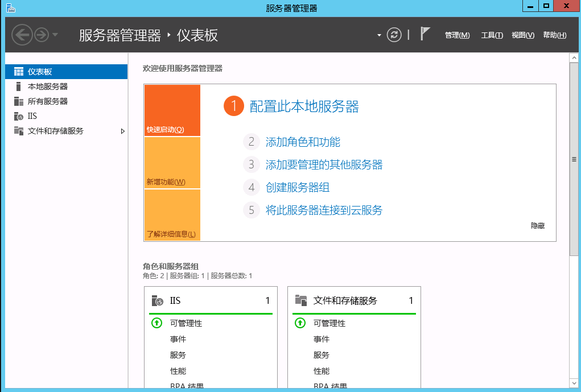Expand 文件和存储服务 sidebar arrow
The width and height of the screenshot is (581, 392).
pyautogui.click(x=123, y=131)
